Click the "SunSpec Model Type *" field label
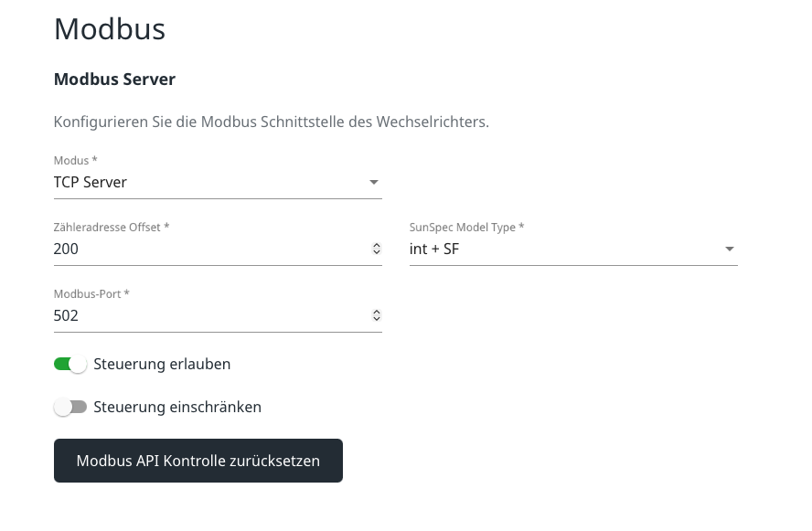This screenshot has height=531, width=812. coord(466,227)
